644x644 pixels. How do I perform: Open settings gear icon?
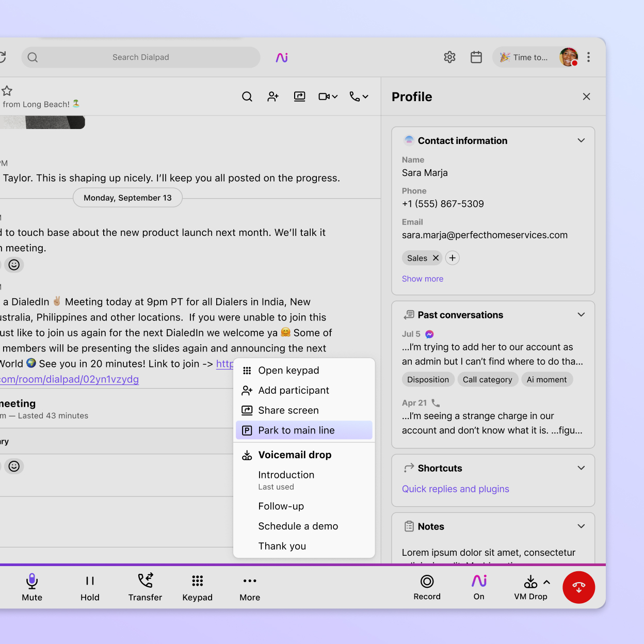[450, 57]
